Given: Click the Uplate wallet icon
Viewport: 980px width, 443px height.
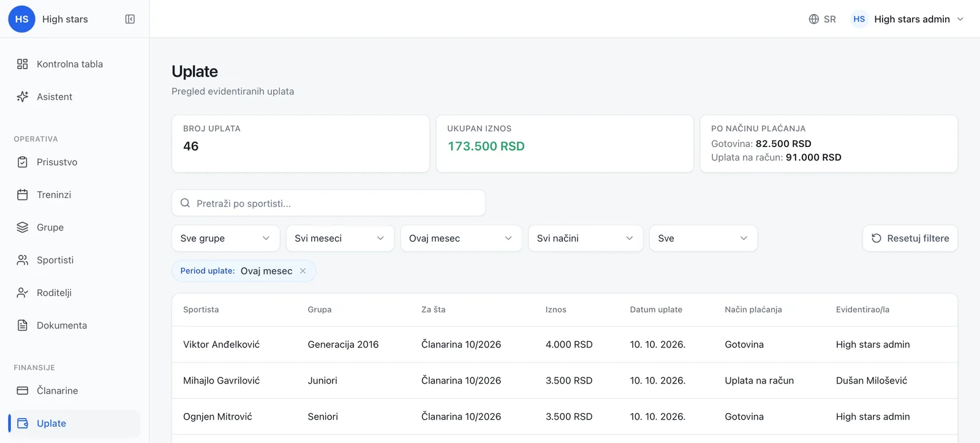Looking at the screenshot, I should pyautogui.click(x=23, y=423).
